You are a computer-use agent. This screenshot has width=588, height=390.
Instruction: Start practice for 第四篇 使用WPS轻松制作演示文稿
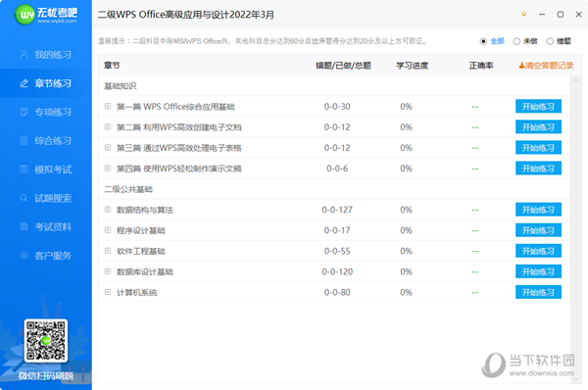pos(538,169)
